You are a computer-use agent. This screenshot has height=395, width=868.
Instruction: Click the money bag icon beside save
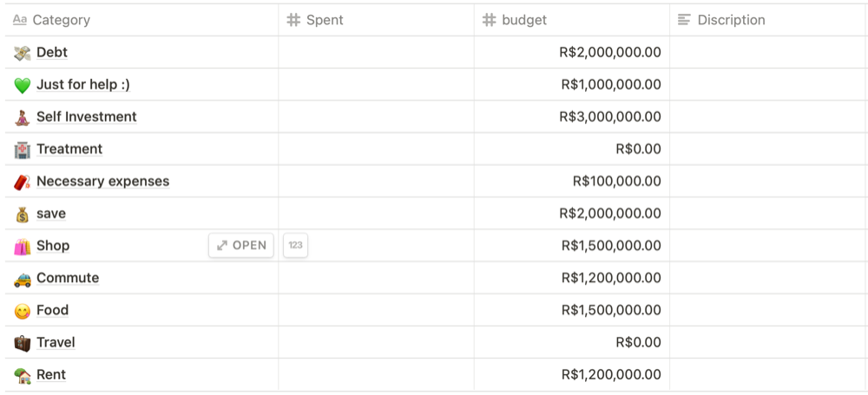[23, 214]
